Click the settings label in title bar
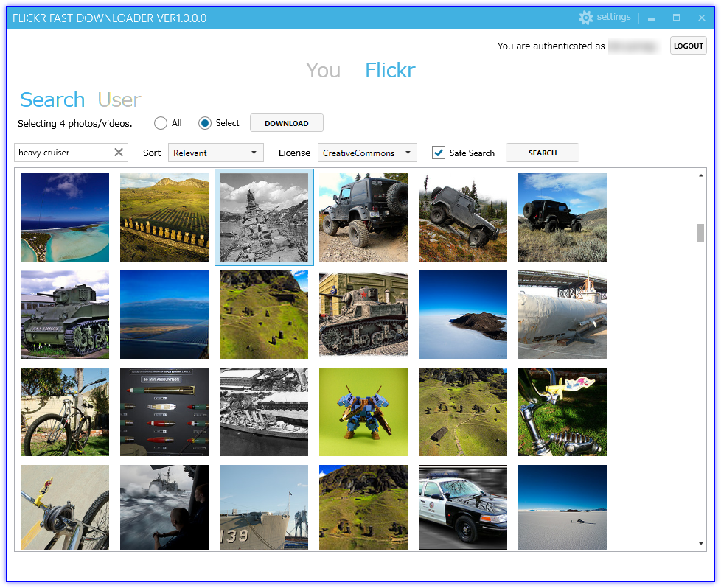Image resolution: width=721 pixels, height=588 pixels. (613, 17)
